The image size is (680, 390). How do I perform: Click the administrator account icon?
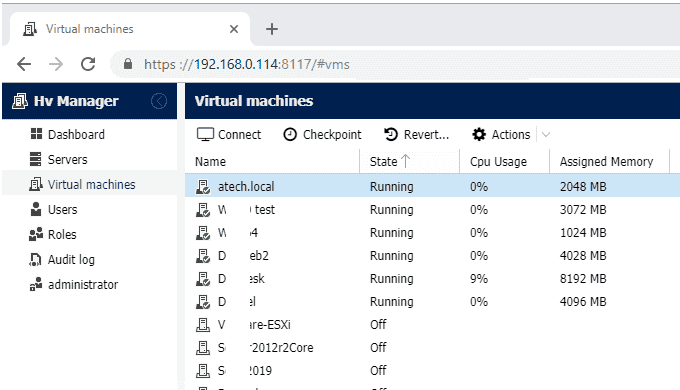pos(36,284)
